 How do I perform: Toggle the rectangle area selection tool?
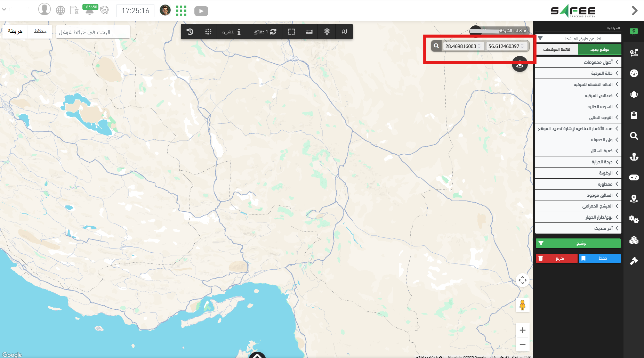pos(291,32)
